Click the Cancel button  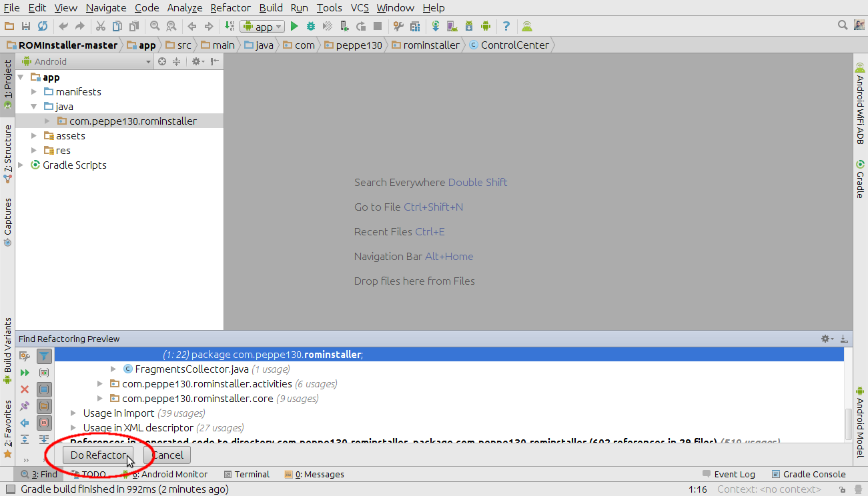point(167,455)
